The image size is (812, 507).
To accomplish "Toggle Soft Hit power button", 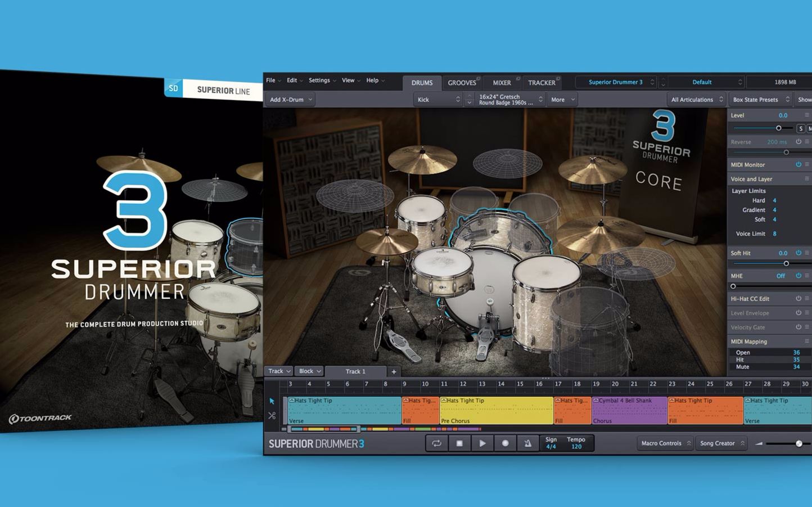I will point(799,253).
